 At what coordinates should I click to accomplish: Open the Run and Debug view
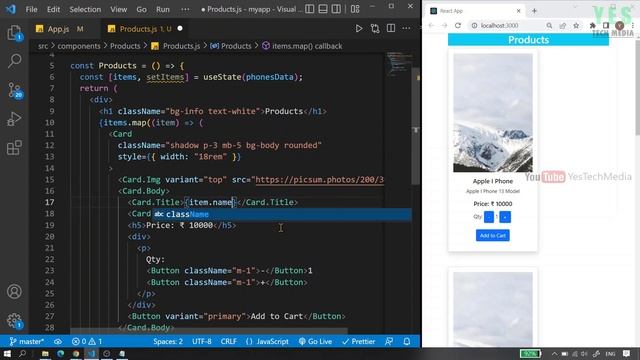14,119
